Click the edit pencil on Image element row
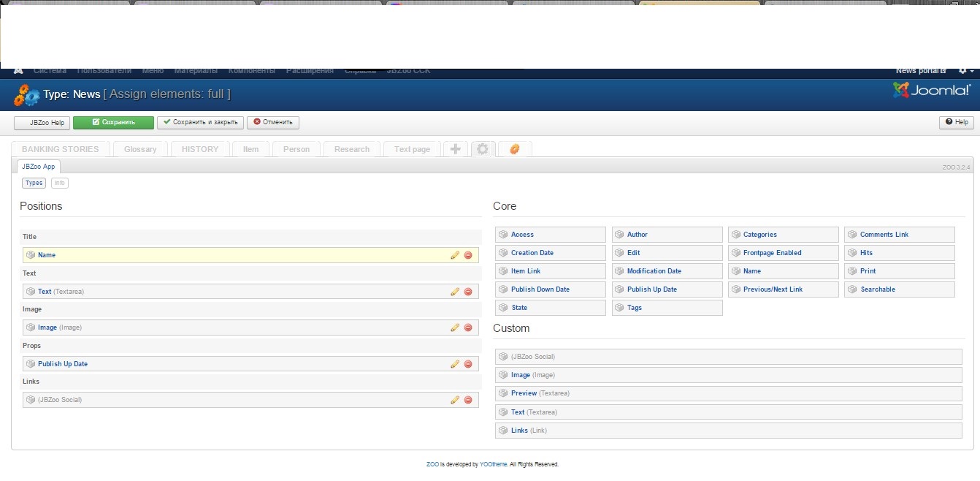The width and height of the screenshot is (980, 481). pos(455,327)
